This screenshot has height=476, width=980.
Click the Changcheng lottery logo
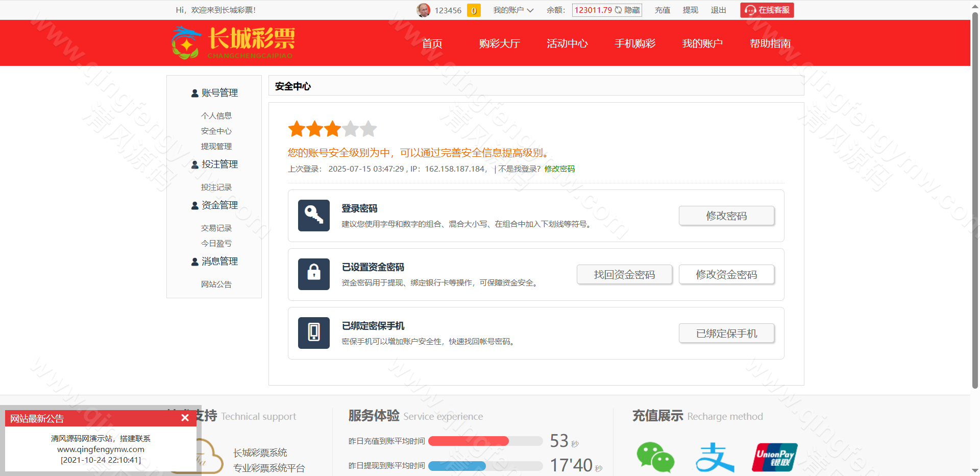(x=234, y=43)
